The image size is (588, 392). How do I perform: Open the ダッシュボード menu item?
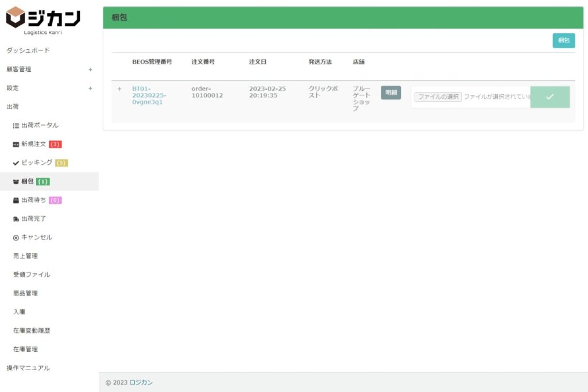pos(28,51)
